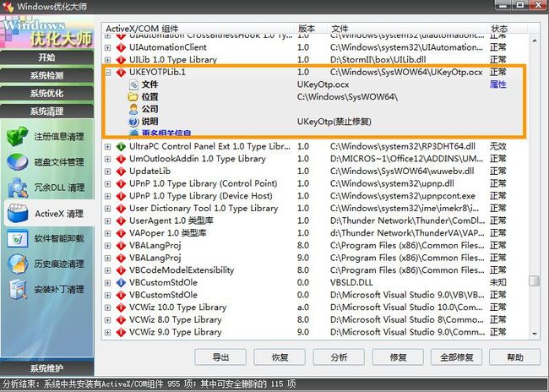This screenshot has width=549, height=392.
Task: Click red icon beside VAPoper 1.0 类型库
Action: point(121,233)
